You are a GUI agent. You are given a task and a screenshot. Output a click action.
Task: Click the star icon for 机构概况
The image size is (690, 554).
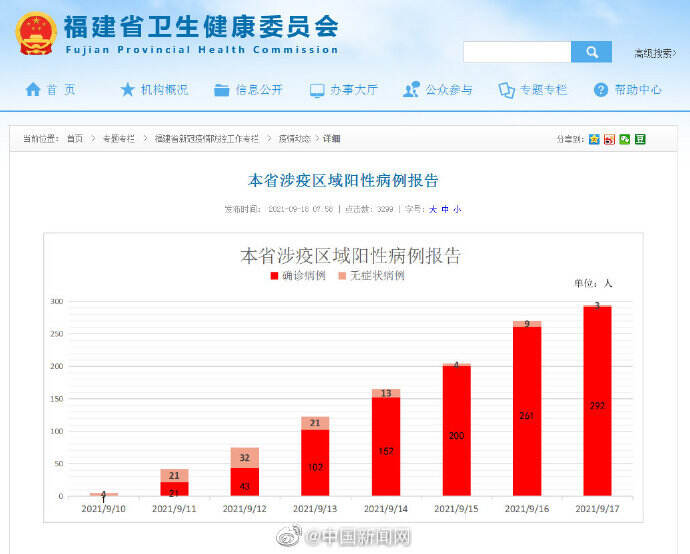[x=127, y=89]
